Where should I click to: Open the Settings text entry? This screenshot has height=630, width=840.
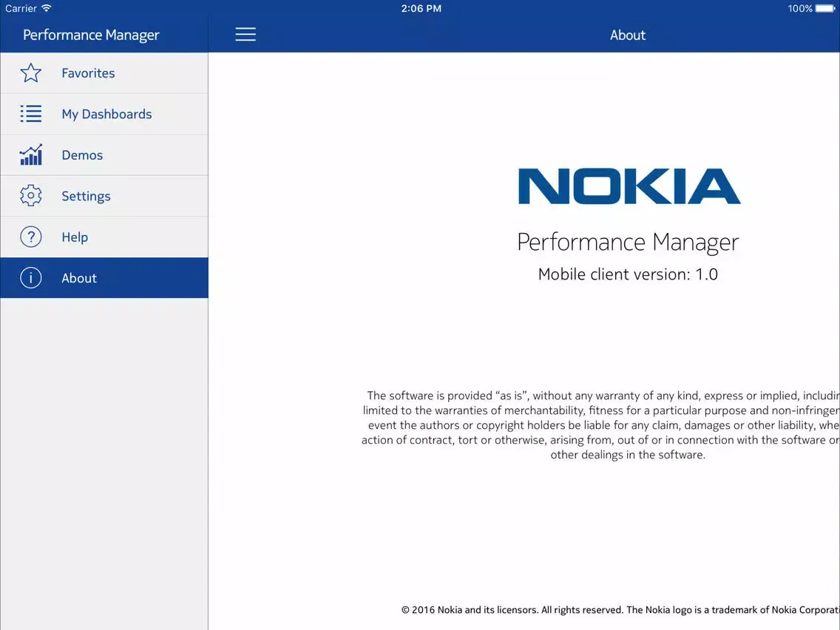(x=86, y=196)
